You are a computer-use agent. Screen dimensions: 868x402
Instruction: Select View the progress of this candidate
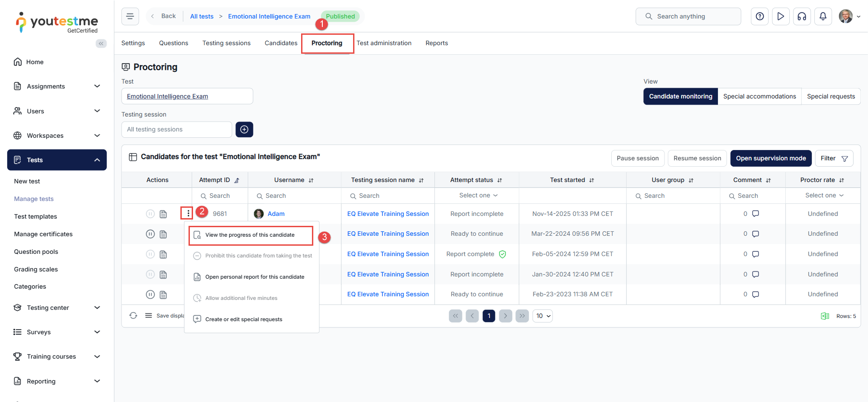250,235
